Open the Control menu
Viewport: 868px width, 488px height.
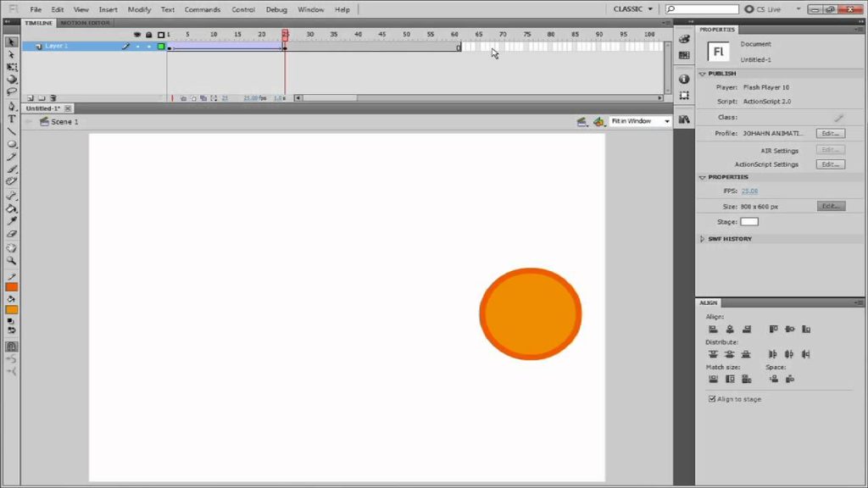point(243,9)
